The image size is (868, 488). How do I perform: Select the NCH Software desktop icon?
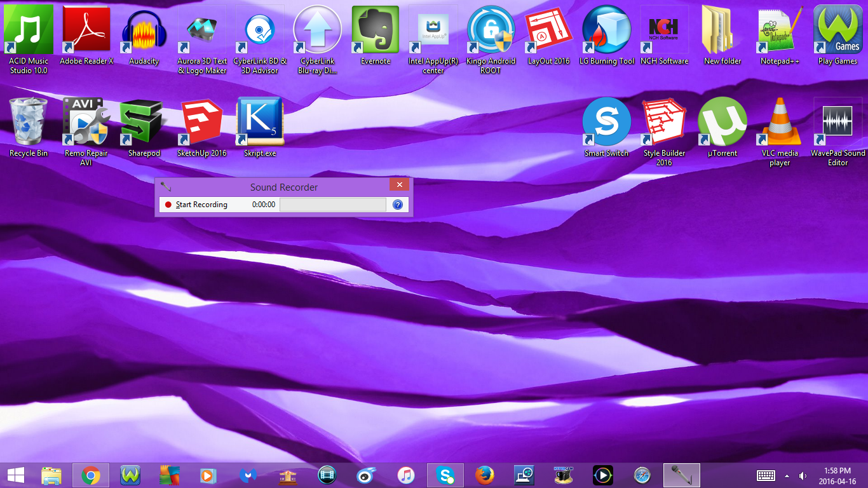pyautogui.click(x=665, y=36)
